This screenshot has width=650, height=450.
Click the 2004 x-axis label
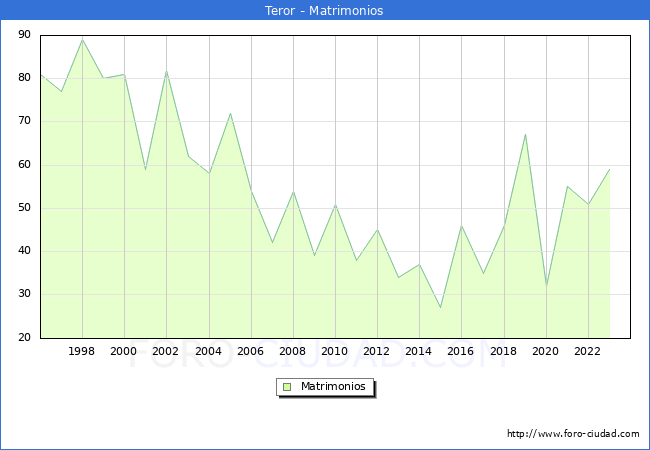(209, 351)
